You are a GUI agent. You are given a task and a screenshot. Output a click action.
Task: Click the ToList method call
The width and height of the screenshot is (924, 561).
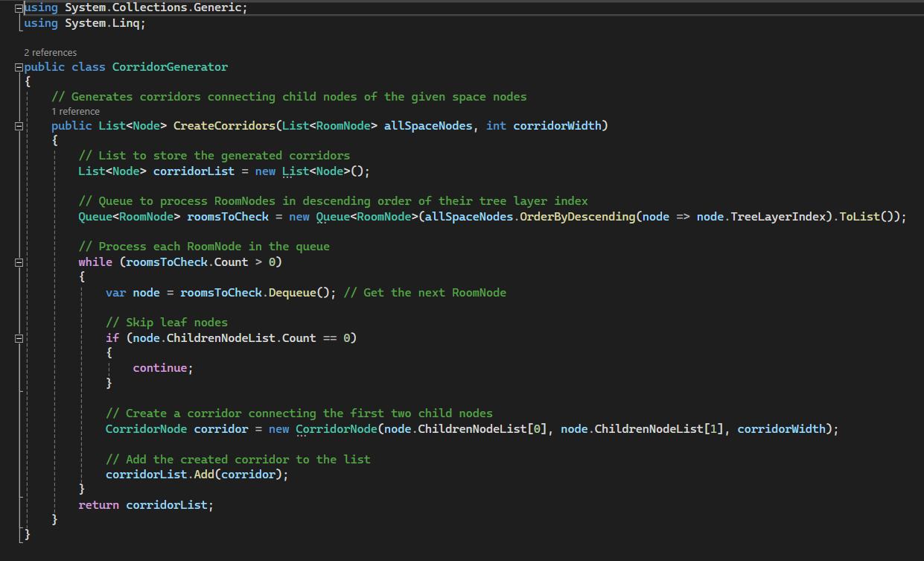860,217
